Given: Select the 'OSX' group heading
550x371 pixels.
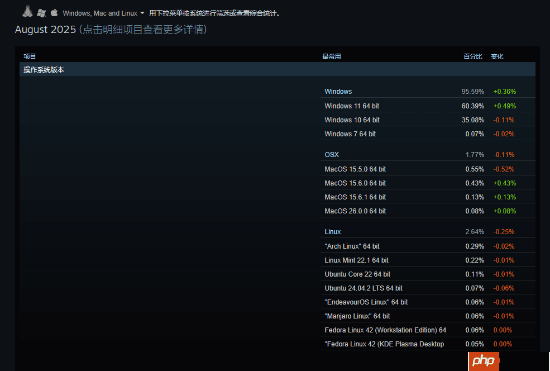Looking at the screenshot, I should coord(332,155).
